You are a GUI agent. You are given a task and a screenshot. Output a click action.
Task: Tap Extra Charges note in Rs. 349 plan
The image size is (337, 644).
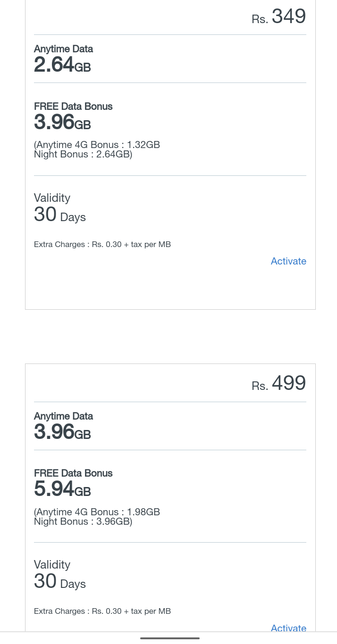click(x=102, y=245)
